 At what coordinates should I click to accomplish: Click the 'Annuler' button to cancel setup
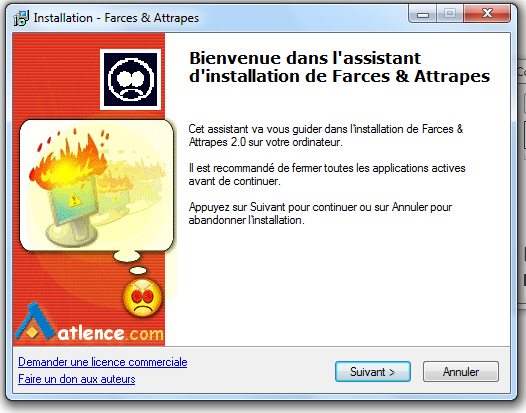461,372
